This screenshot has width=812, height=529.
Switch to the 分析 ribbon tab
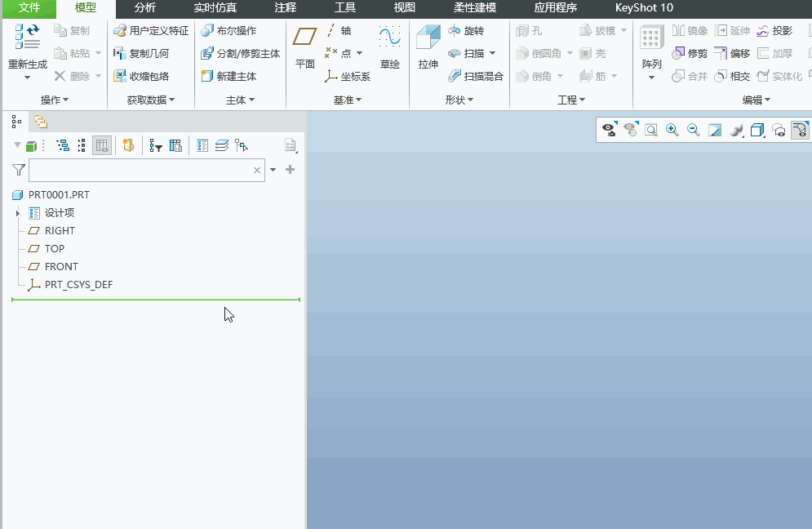[144, 8]
